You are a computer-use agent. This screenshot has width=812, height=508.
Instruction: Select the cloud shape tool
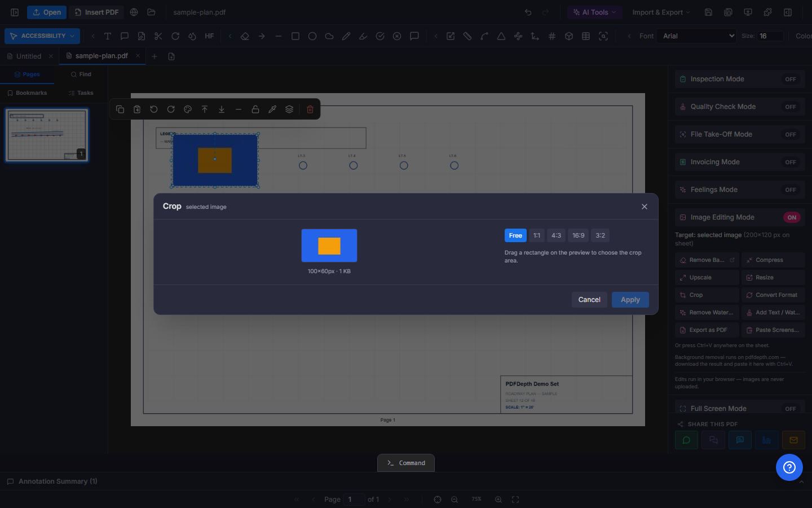[x=329, y=36]
